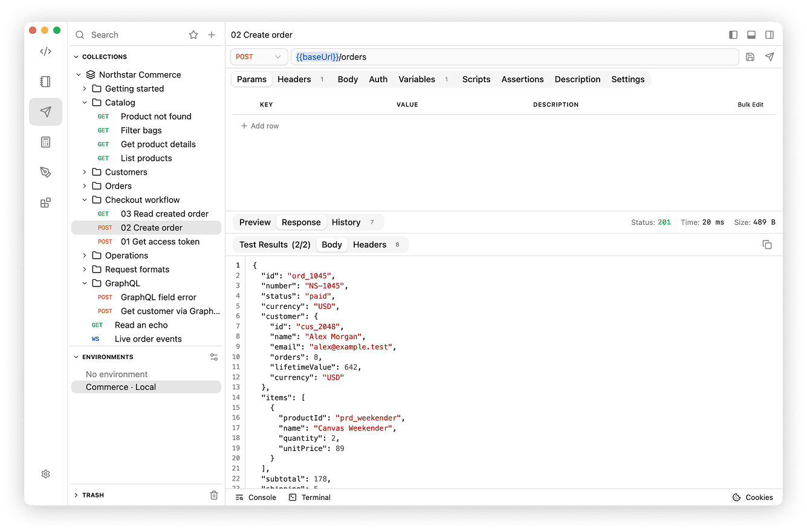Screen dimensions: 807x532
Task: Send request with paper-plane icon
Action: 770,57
